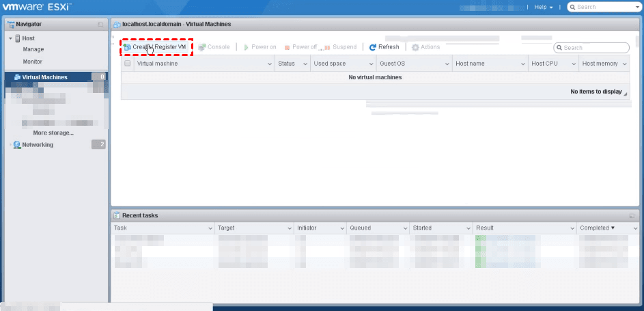Open the Help menu
Screen dimensions: 644x311
coord(543,7)
